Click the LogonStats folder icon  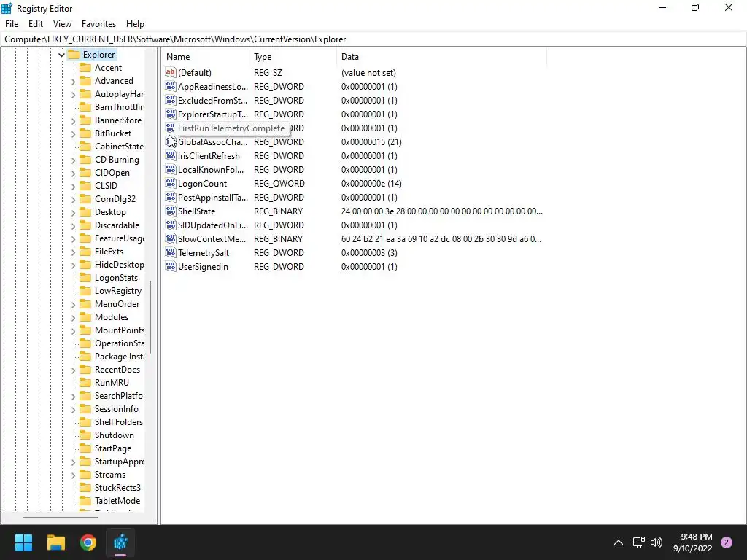click(85, 278)
